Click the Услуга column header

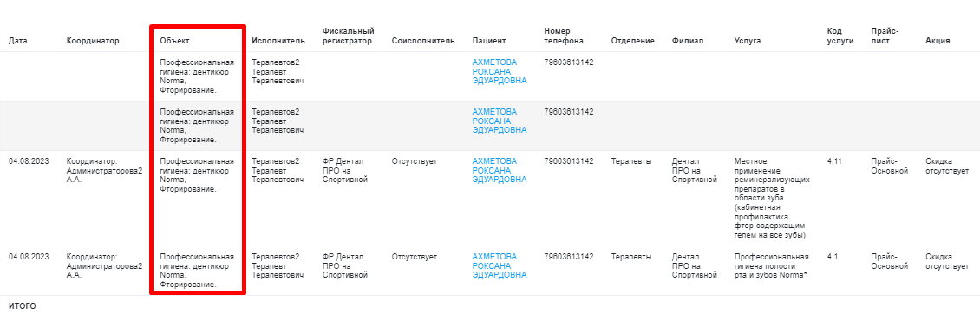(748, 41)
